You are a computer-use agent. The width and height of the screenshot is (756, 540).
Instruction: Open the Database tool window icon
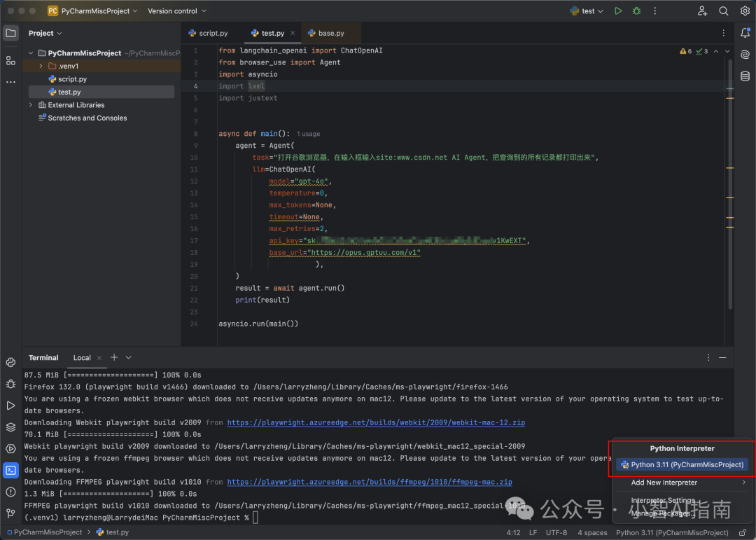pyautogui.click(x=745, y=76)
